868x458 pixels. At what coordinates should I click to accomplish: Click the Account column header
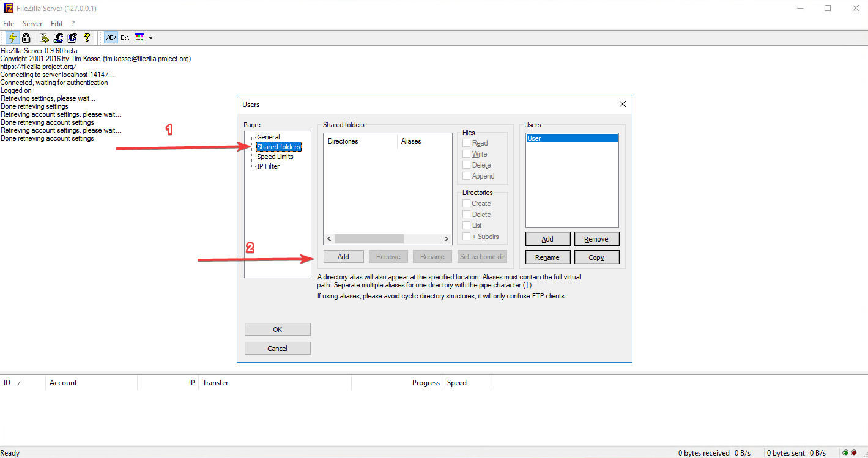tap(91, 383)
